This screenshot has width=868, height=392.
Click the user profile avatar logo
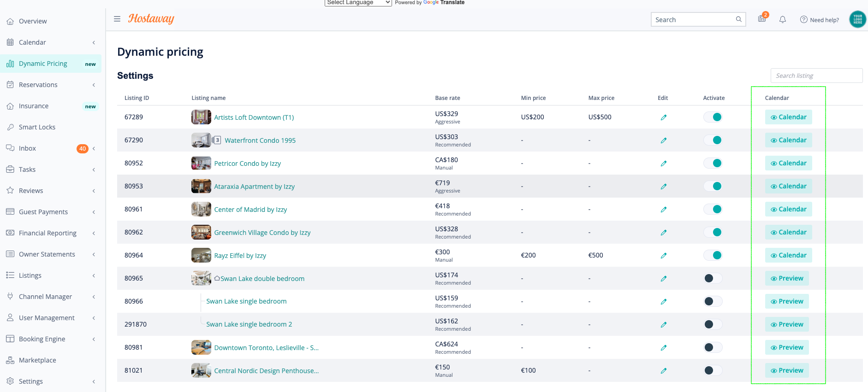tap(857, 19)
